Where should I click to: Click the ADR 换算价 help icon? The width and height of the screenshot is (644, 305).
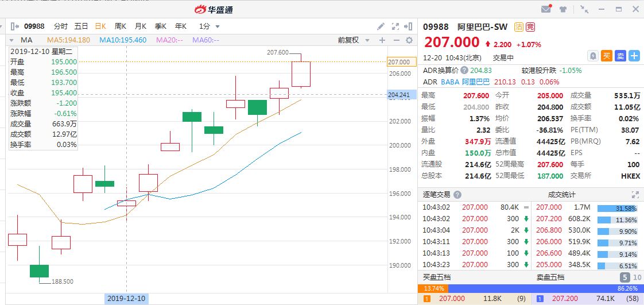click(464, 70)
